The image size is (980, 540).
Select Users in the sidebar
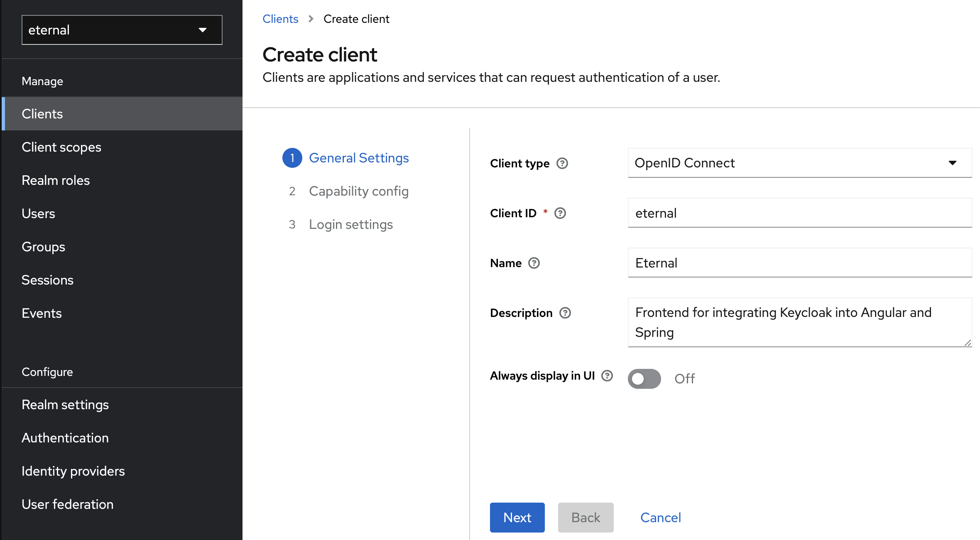click(x=38, y=214)
